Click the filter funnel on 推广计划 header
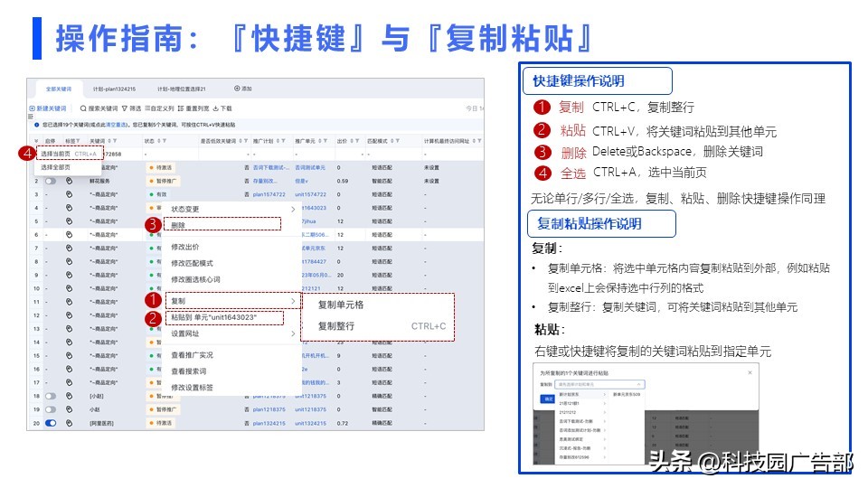Screen dimensions: 868x488 click(284, 141)
